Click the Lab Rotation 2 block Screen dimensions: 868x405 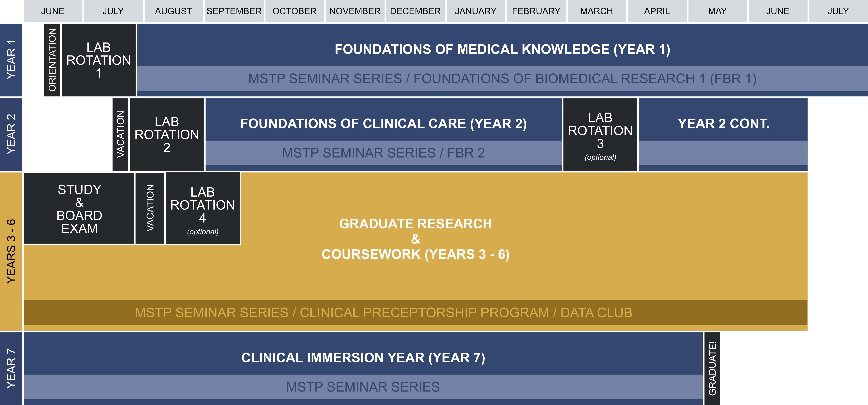166,134
